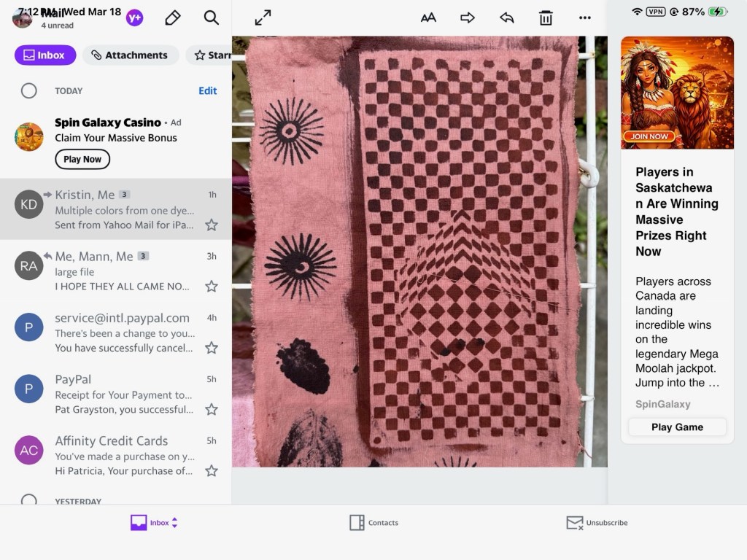Viewport: 747px width, 560px height.
Task: Delete the email with the trash icon
Action: tap(546, 18)
